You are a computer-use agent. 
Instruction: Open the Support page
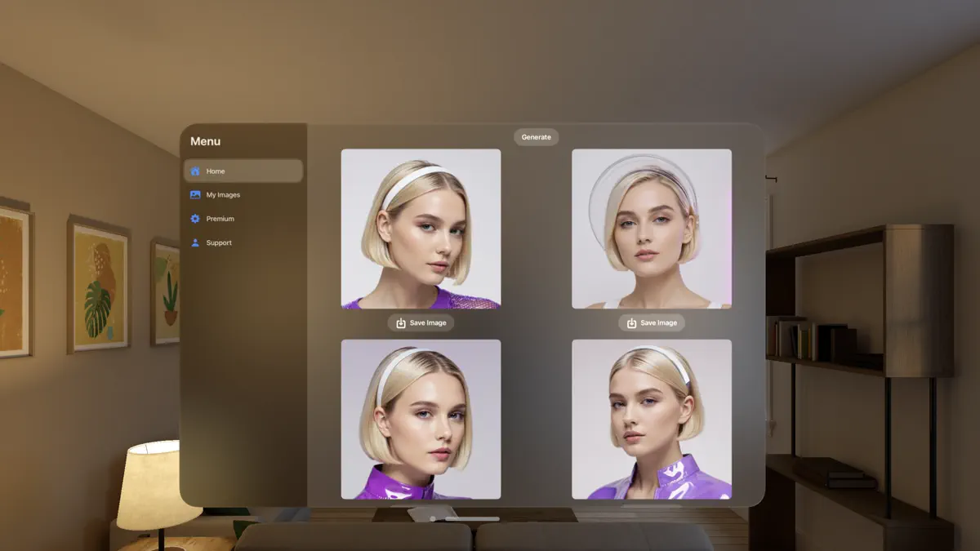pos(218,242)
